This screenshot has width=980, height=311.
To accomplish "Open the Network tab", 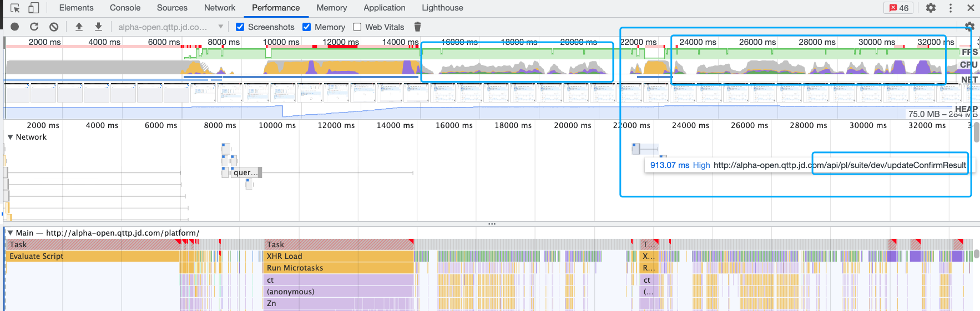I will click(220, 8).
